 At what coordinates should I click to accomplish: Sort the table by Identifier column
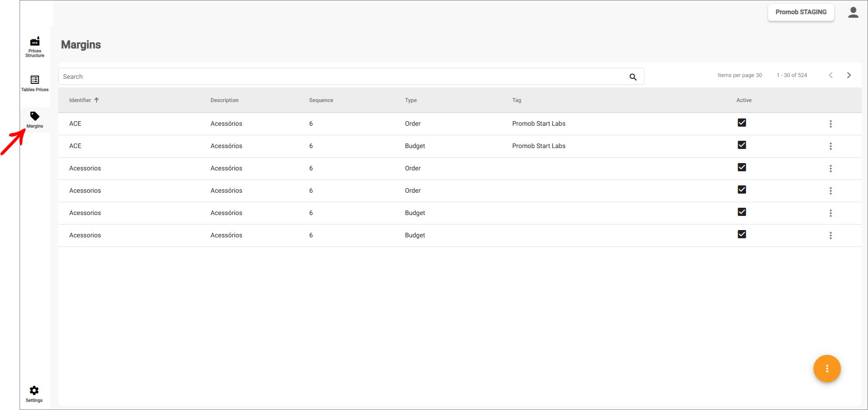pos(80,100)
